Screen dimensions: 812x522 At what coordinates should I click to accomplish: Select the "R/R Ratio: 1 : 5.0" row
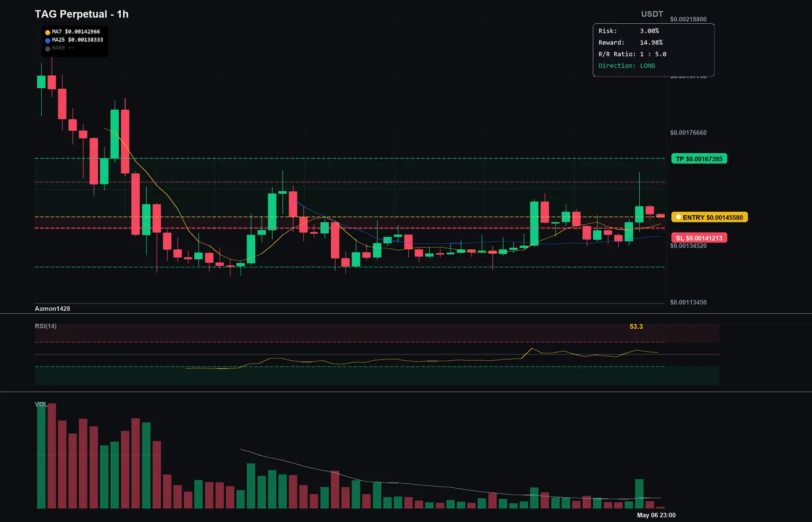coord(633,54)
